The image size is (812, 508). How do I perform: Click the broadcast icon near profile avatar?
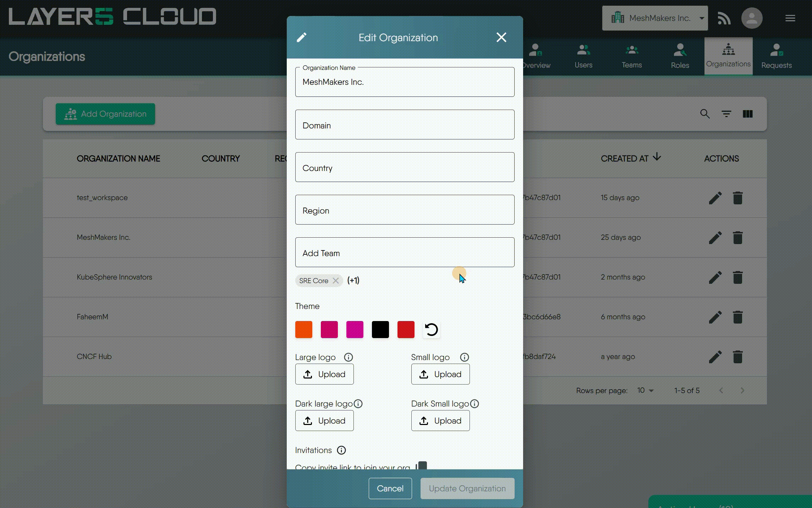(x=724, y=18)
